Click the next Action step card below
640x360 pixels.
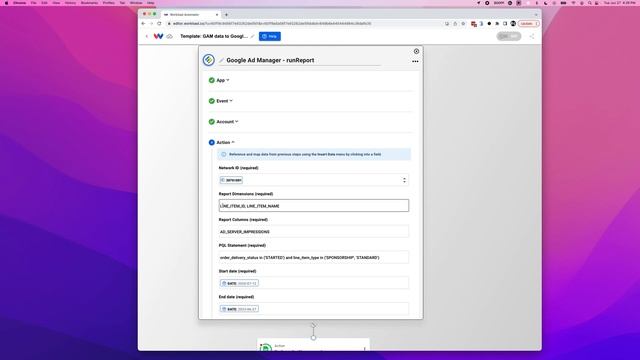(x=313, y=345)
